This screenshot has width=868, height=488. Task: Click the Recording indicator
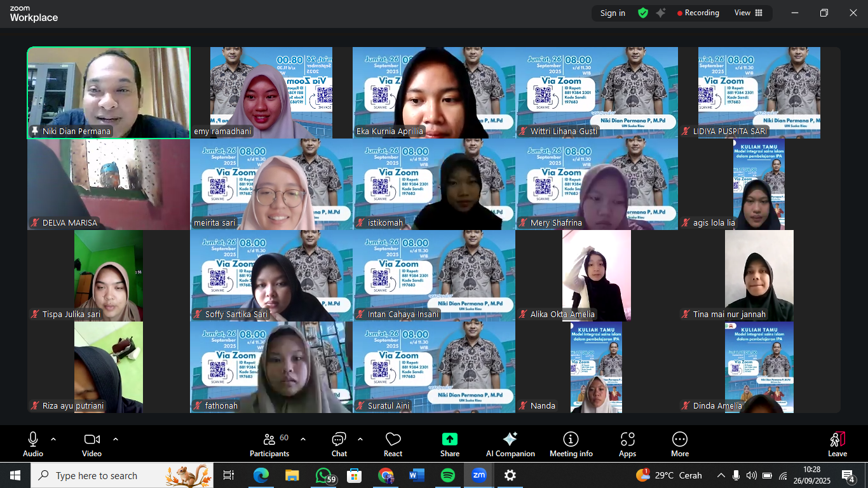pos(698,13)
